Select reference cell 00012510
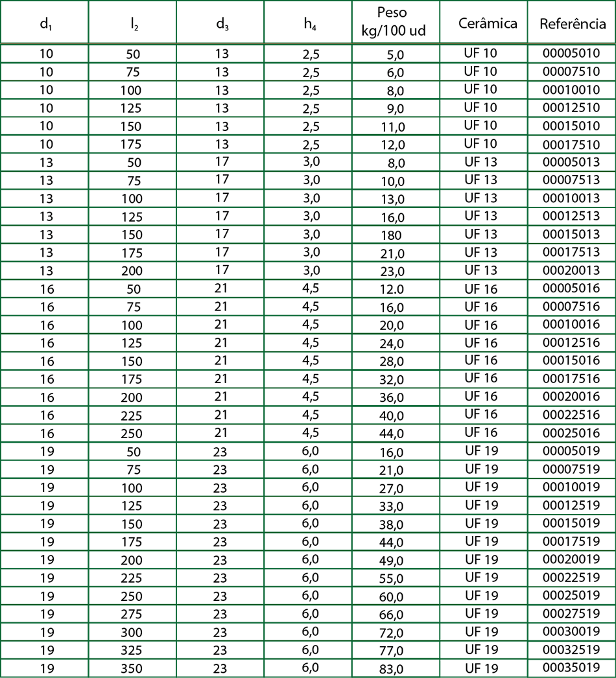616x678 pixels. (x=571, y=108)
